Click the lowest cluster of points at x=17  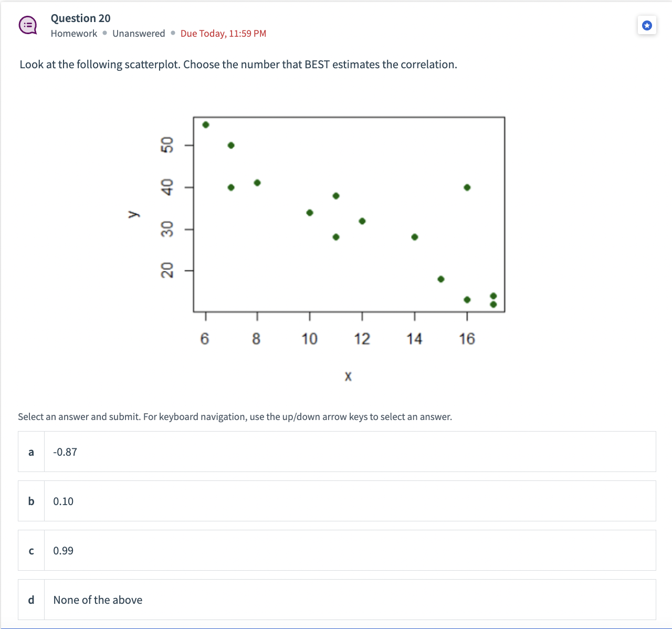(493, 300)
